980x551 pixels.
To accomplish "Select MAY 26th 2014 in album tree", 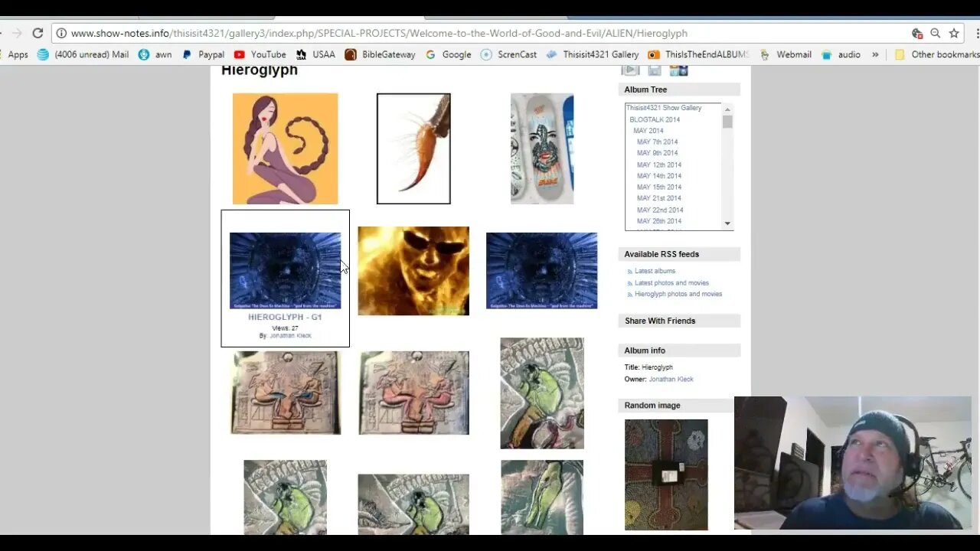I will coord(659,221).
